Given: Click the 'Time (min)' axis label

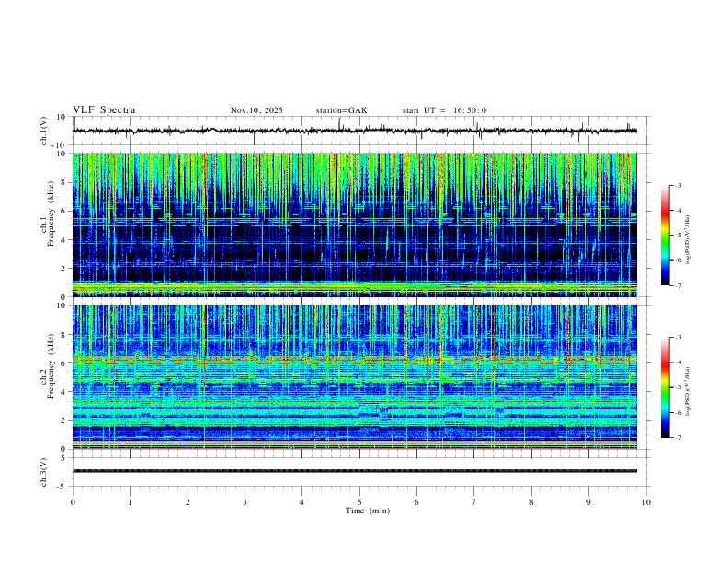Looking at the screenshot, I should coord(368,511).
